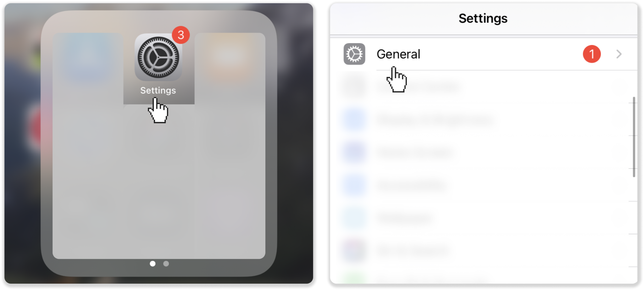Image resolution: width=644 pixels, height=290 pixels.
Task: Select the blurred row directly below General
Action: pyautogui.click(x=484, y=86)
